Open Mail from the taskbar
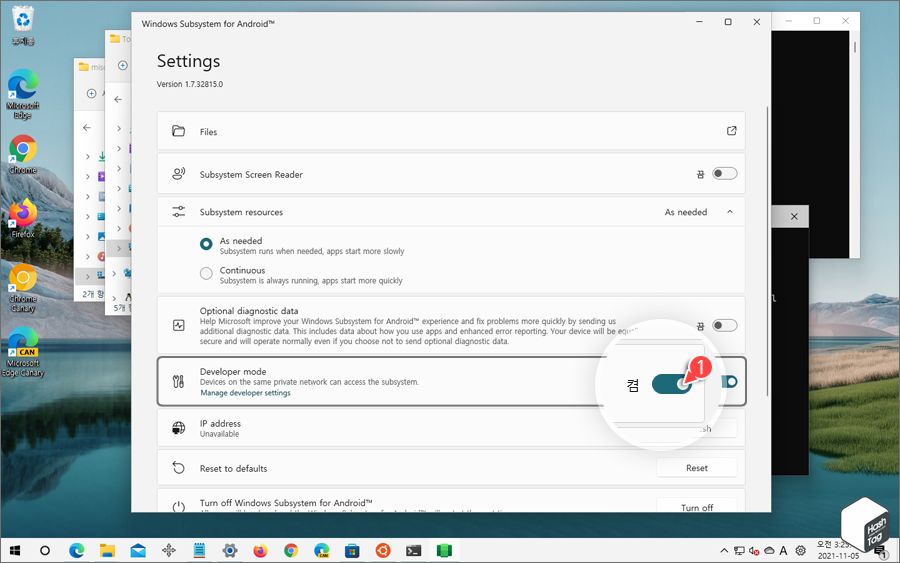 click(138, 551)
